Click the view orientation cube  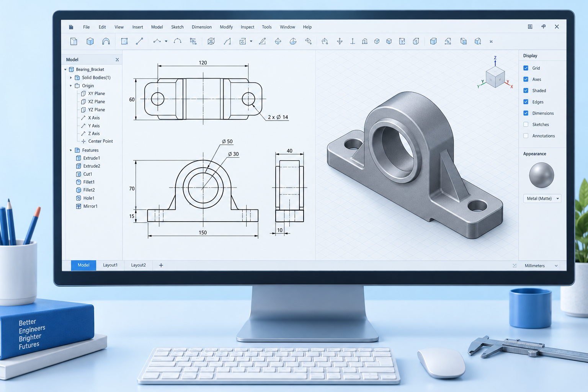tap(495, 77)
